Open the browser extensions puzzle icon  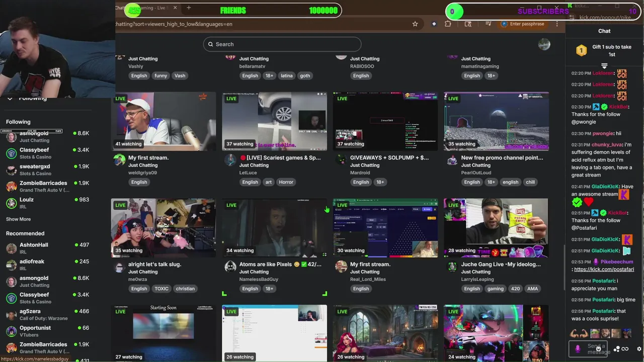click(x=448, y=24)
